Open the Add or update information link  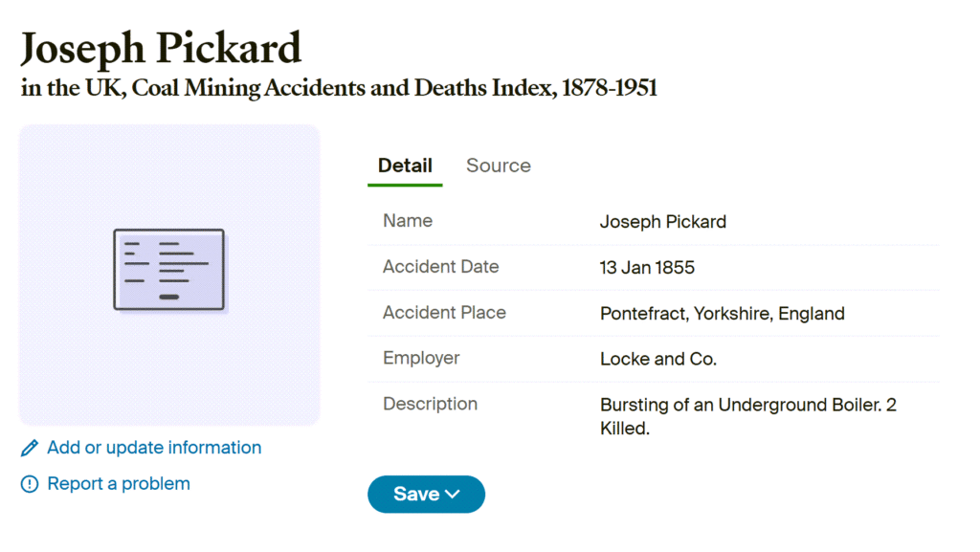click(x=154, y=448)
